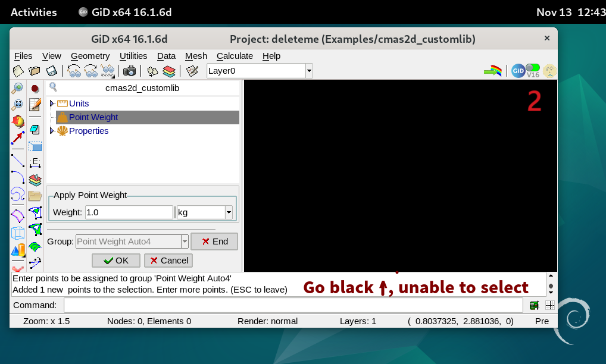The image size is (606, 364).
Task: Click the notepad with pencil icon
Action: (x=35, y=105)
